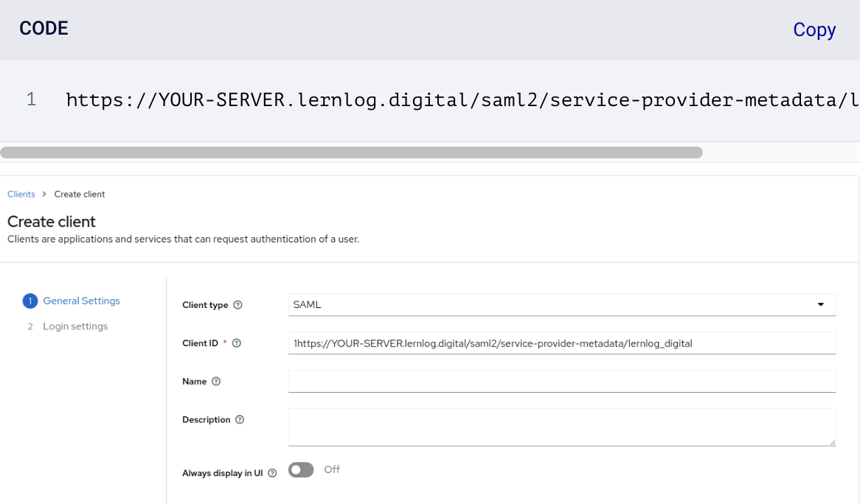
Task: Copy the code snippet
Action: (814, 29)
